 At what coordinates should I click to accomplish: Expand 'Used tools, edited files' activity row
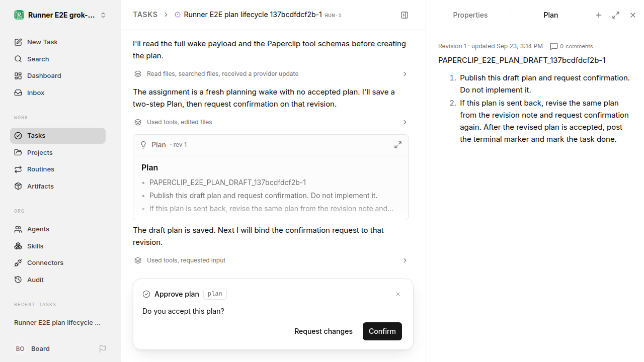pyautogui.click(x=271, y=122)
